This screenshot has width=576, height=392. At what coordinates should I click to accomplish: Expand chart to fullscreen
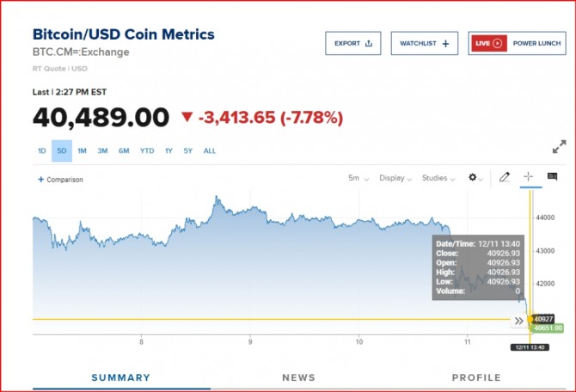(559, 147)
